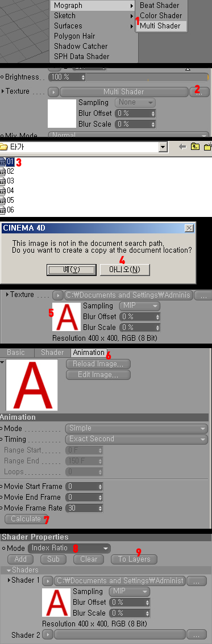Click the ... button on Shader 1 row
Viewport: 212px width, 644px height.
(197, 581)
